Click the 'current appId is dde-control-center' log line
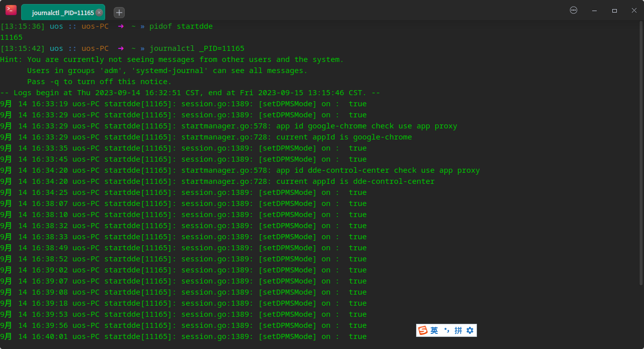This screenshot has height=349, width=644. click(x=307, y=181)
